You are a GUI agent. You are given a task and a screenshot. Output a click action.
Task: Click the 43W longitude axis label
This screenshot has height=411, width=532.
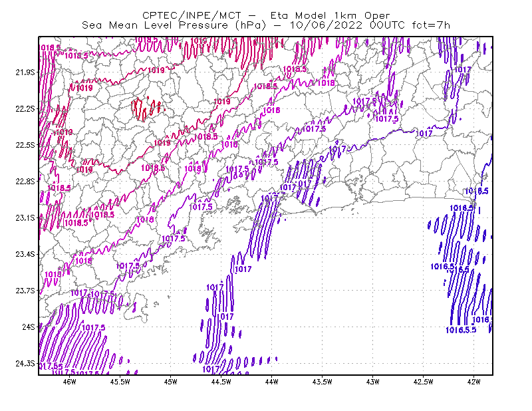372,382
